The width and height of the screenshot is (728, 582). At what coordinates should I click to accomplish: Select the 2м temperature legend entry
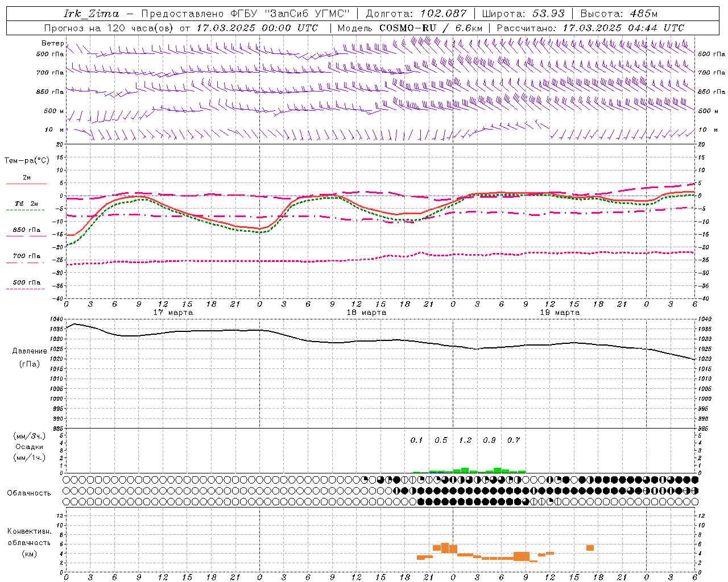click(x=26, y=178)
